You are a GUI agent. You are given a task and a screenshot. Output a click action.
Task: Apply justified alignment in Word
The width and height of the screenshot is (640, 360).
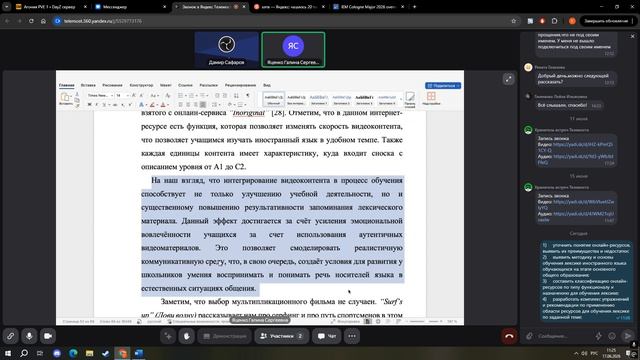coord(203,105)
